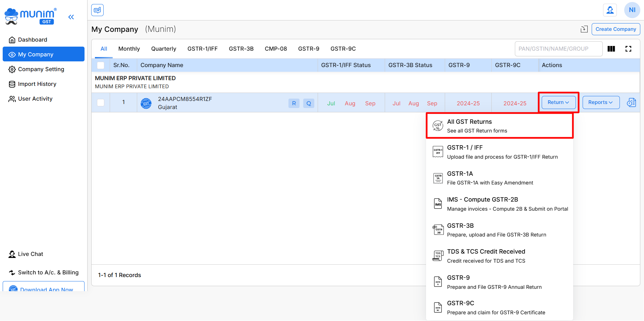Click GSTIN 24AAPCM8554R1ZF text

tap(185, 99)
